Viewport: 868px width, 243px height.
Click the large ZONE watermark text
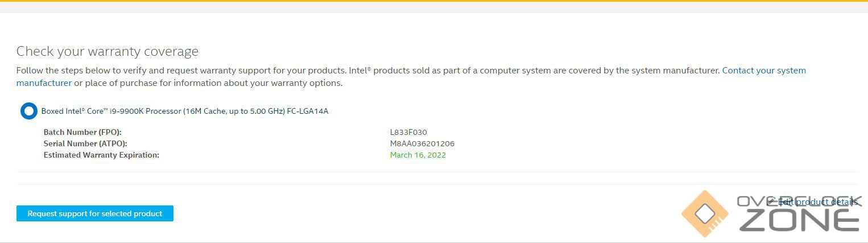click(x=799, y=221)
